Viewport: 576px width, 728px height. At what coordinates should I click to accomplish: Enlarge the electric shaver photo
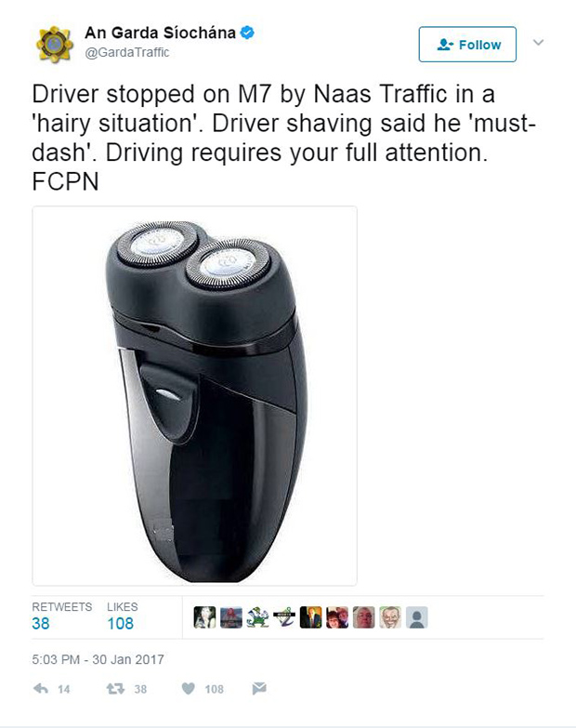(195, 396)
